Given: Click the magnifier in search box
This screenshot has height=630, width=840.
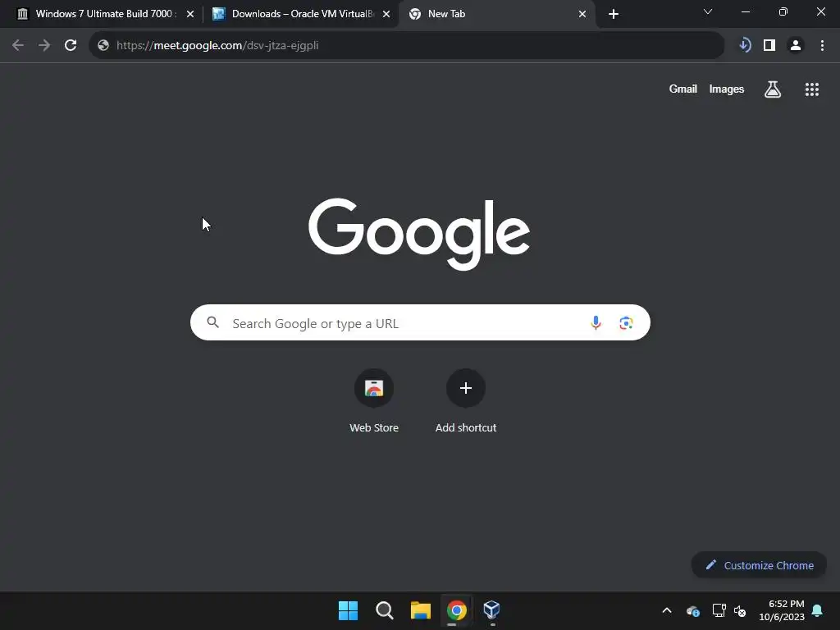Looking at the screenshot, I should pyautogui.click(x=213, y=322).
